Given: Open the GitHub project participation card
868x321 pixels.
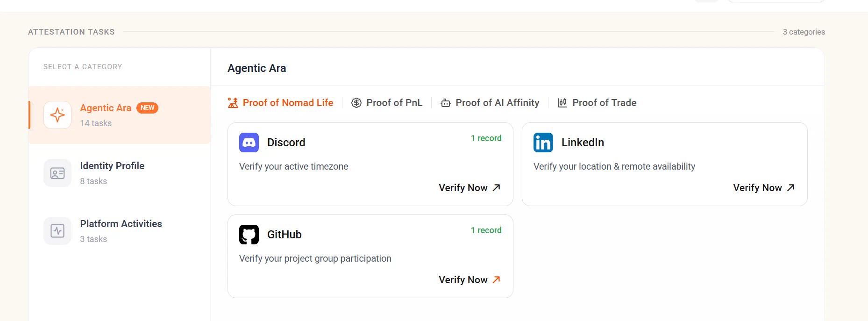Looking at the screenshot, I should pos(370,256).
